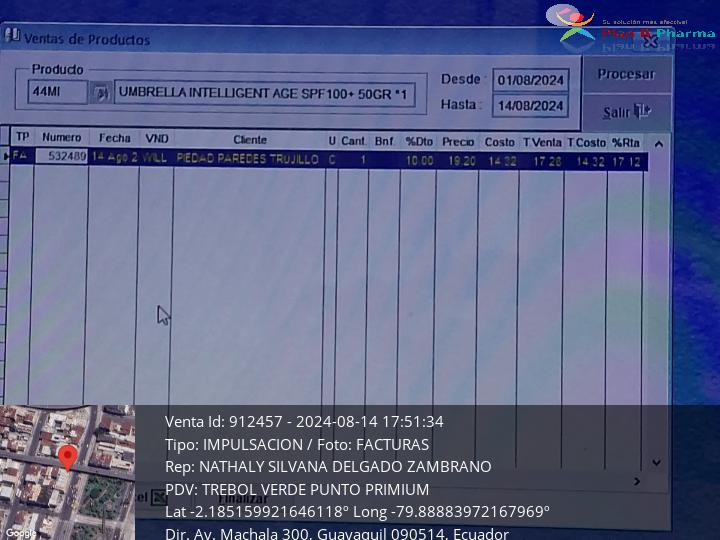Click the VND column header
Screen dimensions: 720x540
tap(157, 139)
